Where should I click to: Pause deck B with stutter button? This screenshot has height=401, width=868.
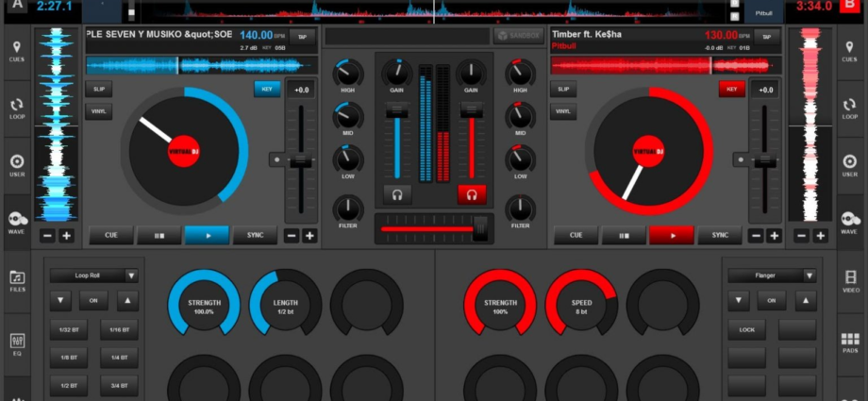[x=624, y=235]
